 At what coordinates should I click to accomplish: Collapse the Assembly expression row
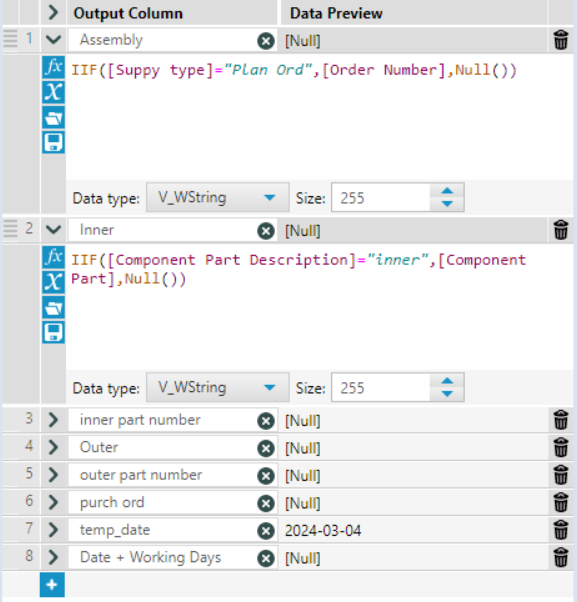53,39
